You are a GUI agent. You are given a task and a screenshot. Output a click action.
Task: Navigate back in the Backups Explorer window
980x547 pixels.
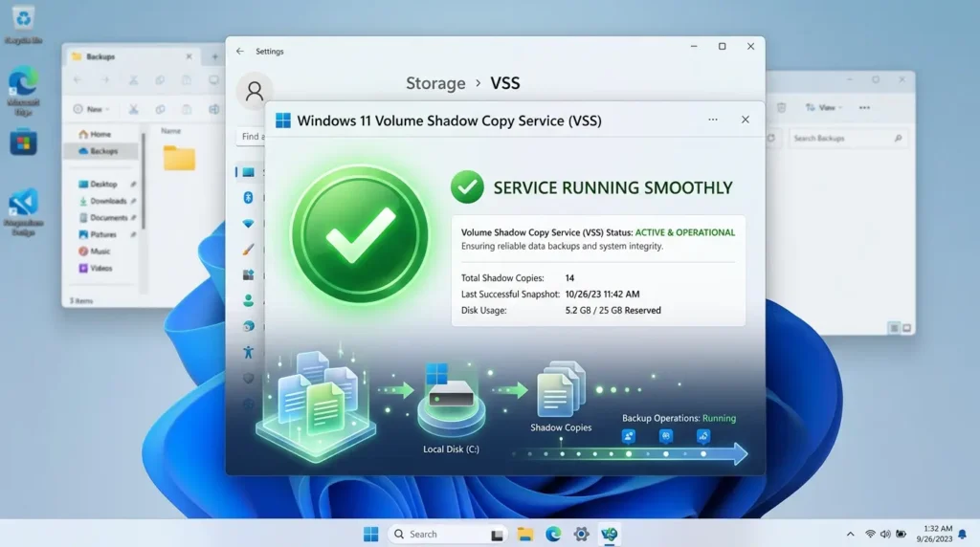click(x=78, y=80)
